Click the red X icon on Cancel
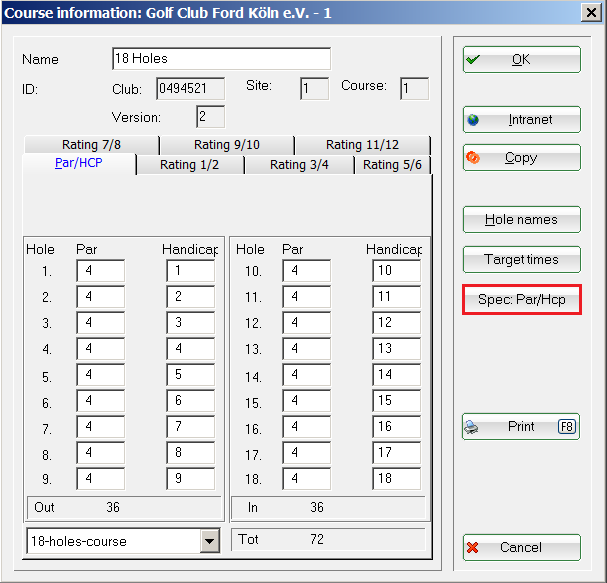Viewport: 607px width, 583px height. (472, 547)
